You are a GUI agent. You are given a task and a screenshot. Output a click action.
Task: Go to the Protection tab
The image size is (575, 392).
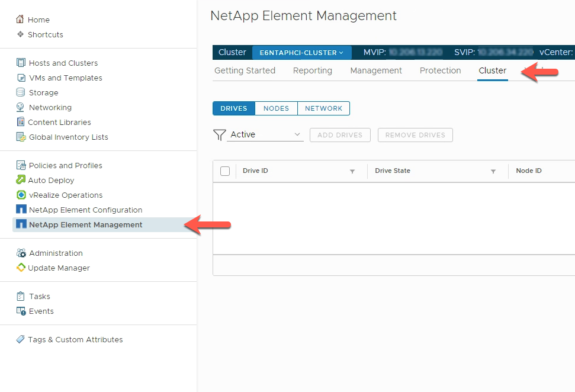pos(440,70)
